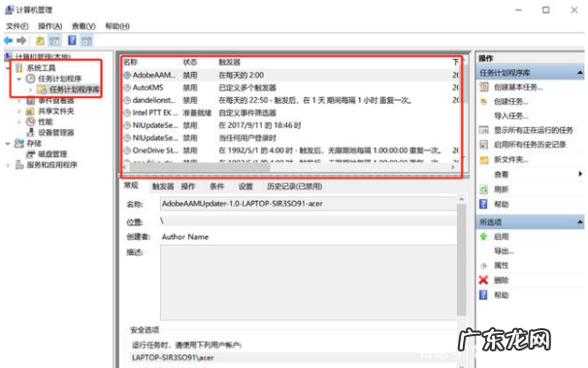Click the 显示所有正在运行的任务 icon

click(x=484, y=130)
